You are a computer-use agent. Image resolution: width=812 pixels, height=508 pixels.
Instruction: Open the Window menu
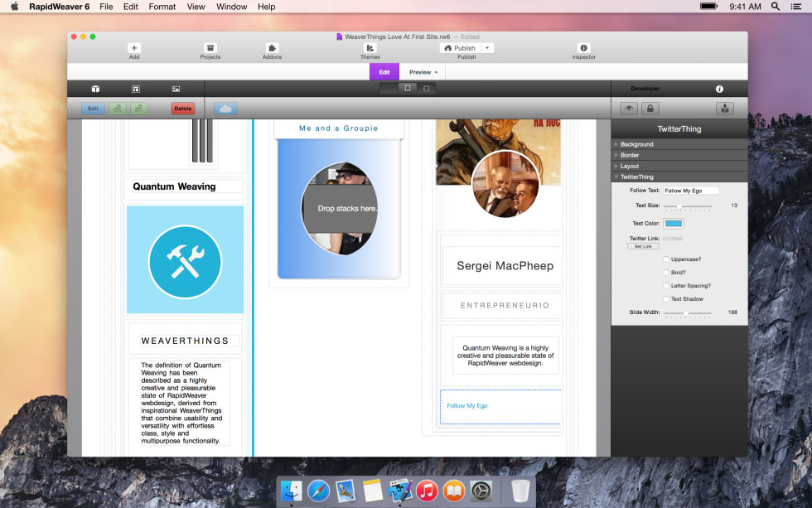(231, 6)
